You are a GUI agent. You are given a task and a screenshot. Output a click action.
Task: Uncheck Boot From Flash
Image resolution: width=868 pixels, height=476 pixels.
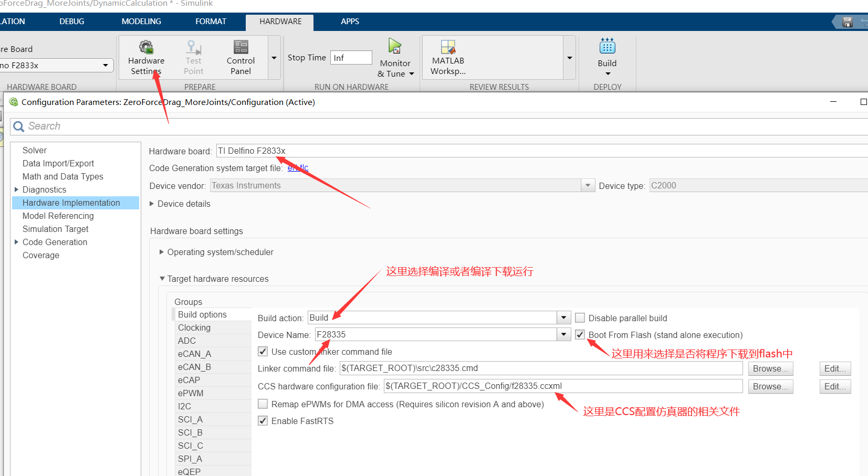pos(580,334)
